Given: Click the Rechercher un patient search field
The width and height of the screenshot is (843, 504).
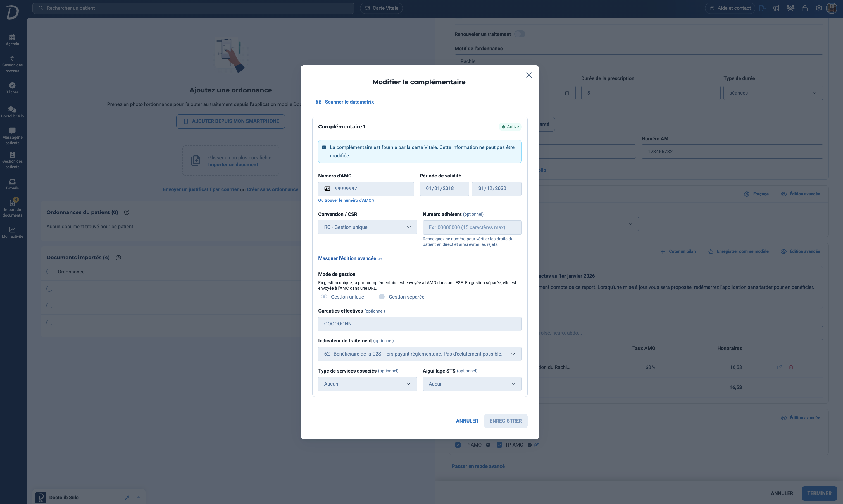Looking at the screenshot, I should click(x=193, y=8).
